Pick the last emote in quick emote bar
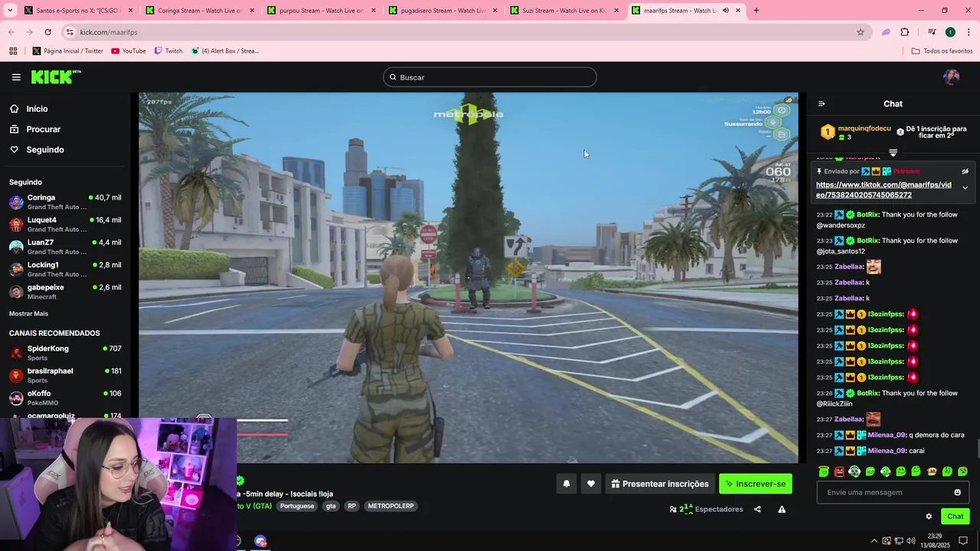Screen dimensions: 980x551 click(962, 471)
